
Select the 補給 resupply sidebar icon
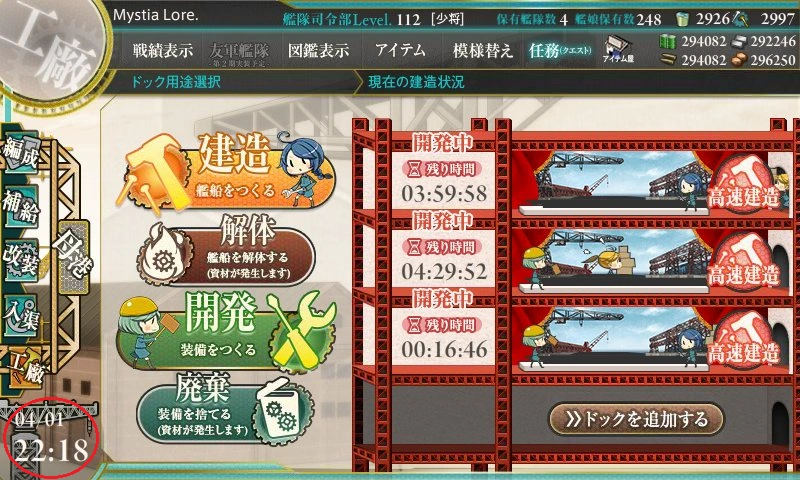pos(21,208)
